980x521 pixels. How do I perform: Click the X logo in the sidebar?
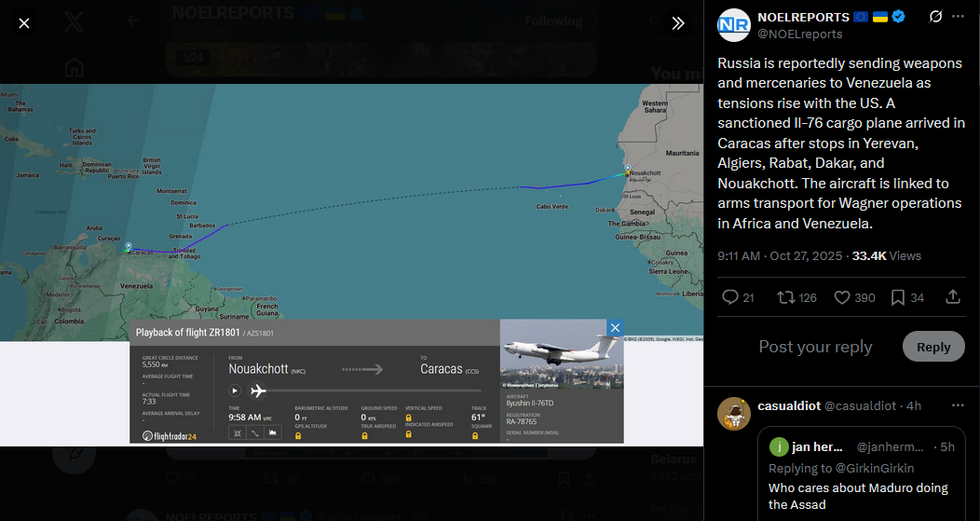coord(74,23)
